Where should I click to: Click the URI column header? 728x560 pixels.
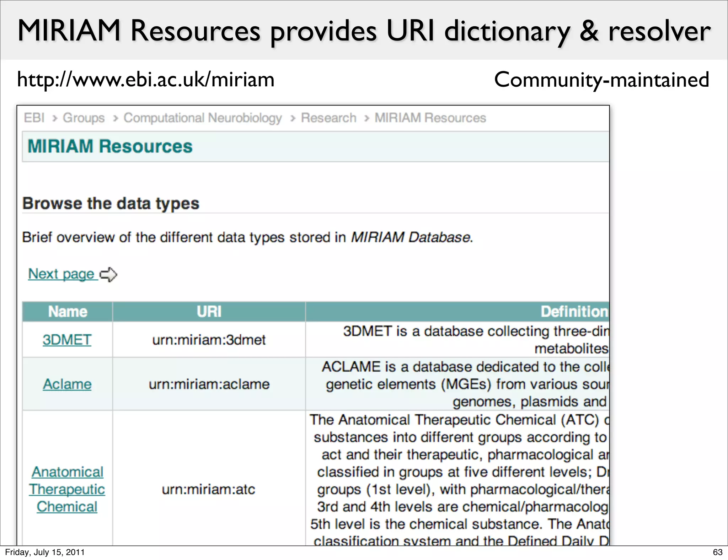coord(209,312)
